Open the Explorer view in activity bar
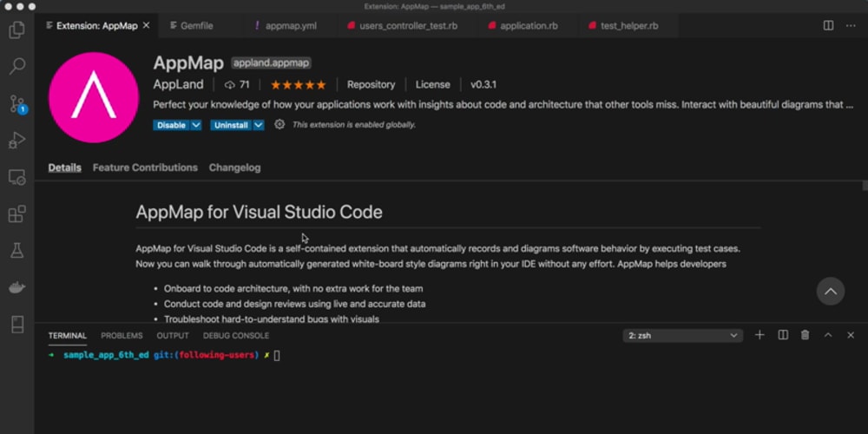Screen dimensions: 868x434 (x=16, y=30)
